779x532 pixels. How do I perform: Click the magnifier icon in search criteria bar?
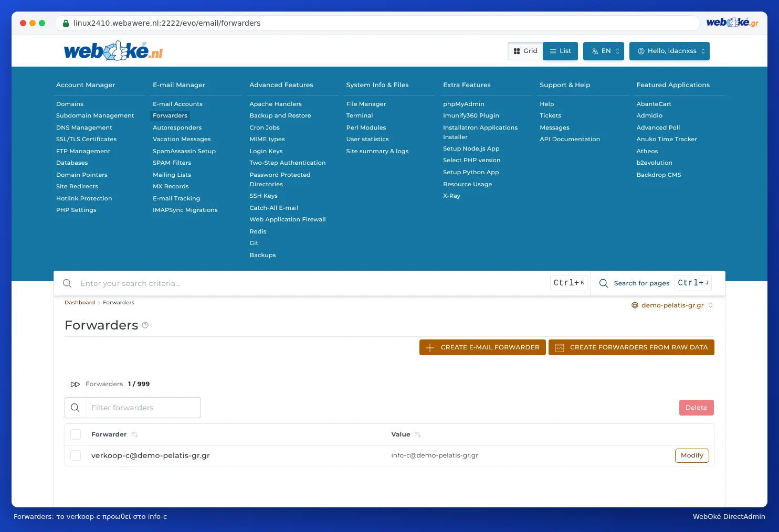[67, 283]
